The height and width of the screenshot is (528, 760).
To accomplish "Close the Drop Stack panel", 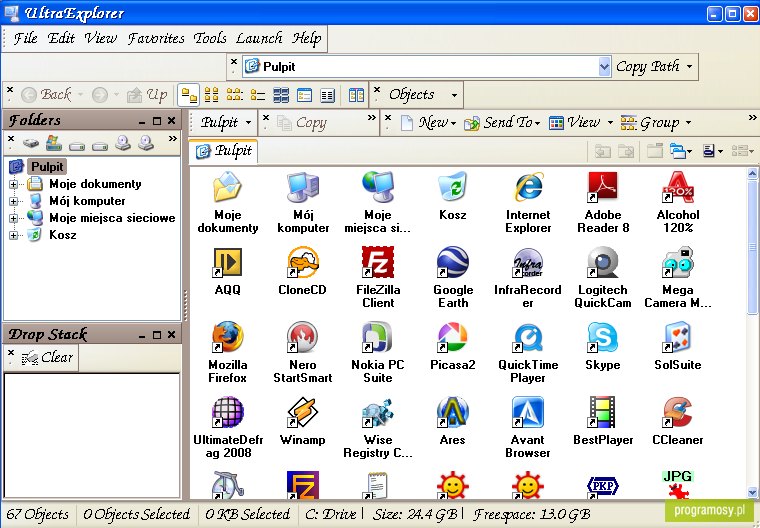I will [172, 335].
